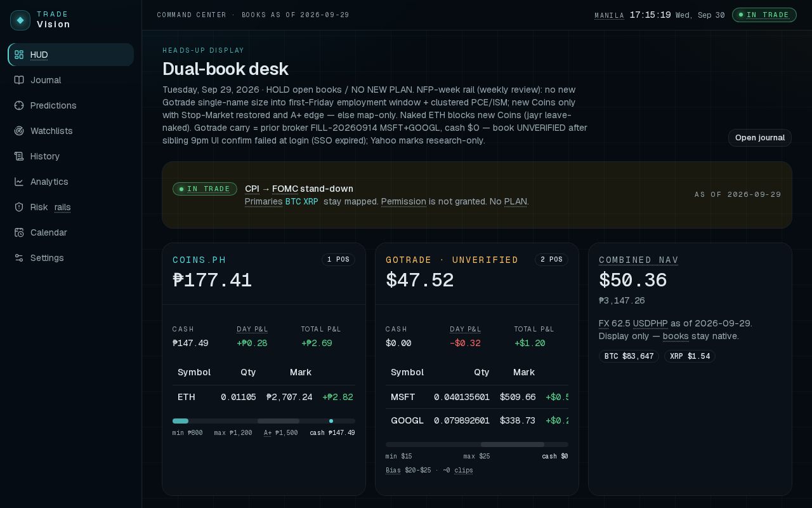Open the Journal page
The image size is (812, 508).
[x=70, y=80]
